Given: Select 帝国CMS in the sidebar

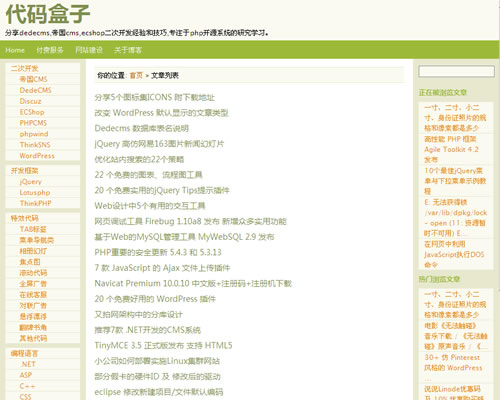Looking at the screenshot, I should click(33, 79).
